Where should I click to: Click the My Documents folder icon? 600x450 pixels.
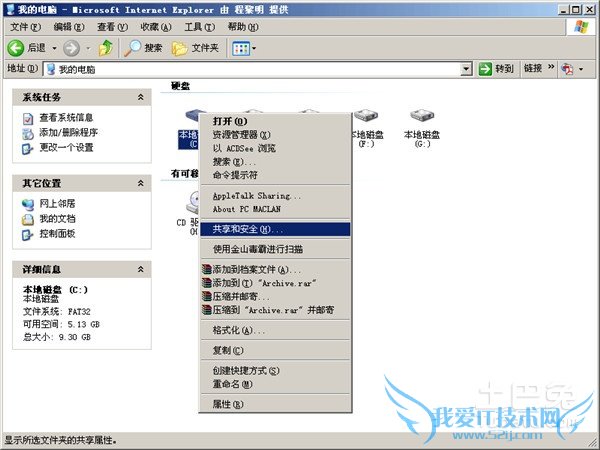[28, 220]
